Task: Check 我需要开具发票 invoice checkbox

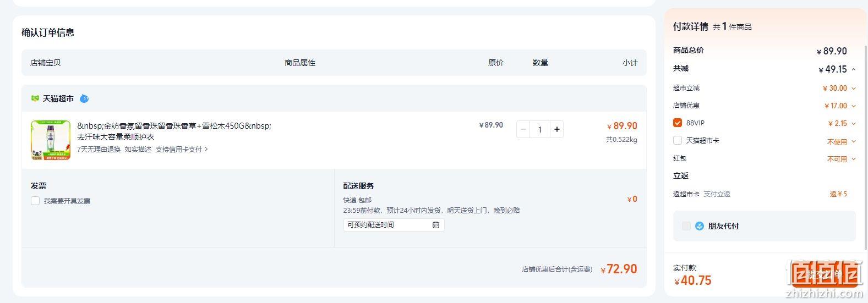Action: [35, 201]
